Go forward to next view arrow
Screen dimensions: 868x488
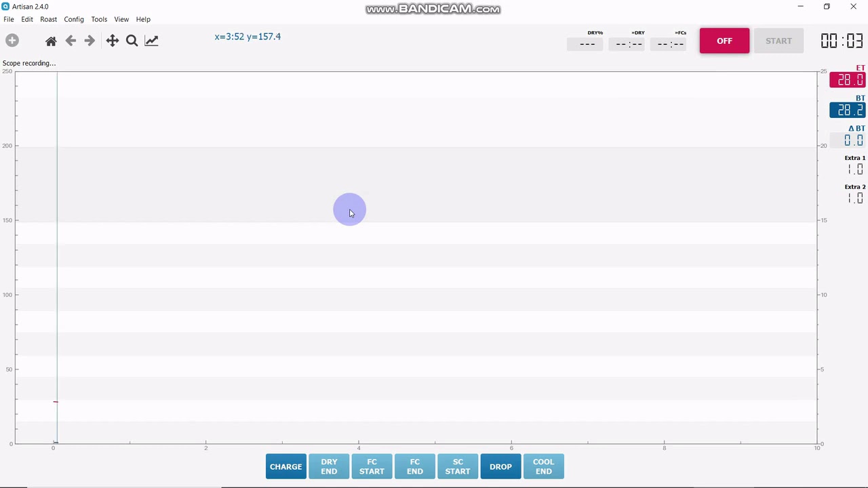90,41
